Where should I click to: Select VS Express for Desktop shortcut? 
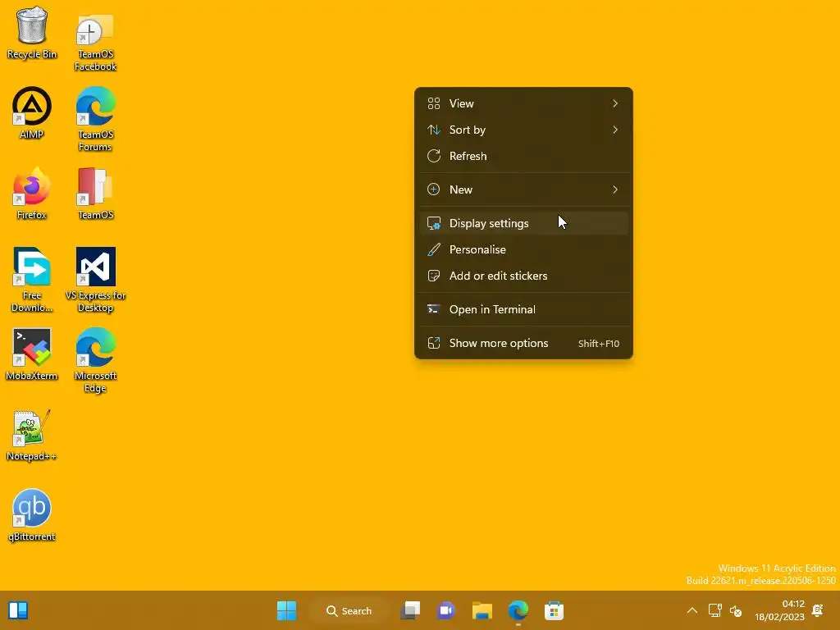(x=95, y=280)
